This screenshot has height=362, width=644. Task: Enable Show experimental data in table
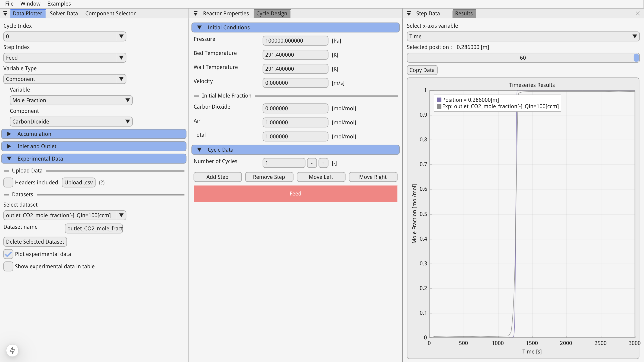8,266
